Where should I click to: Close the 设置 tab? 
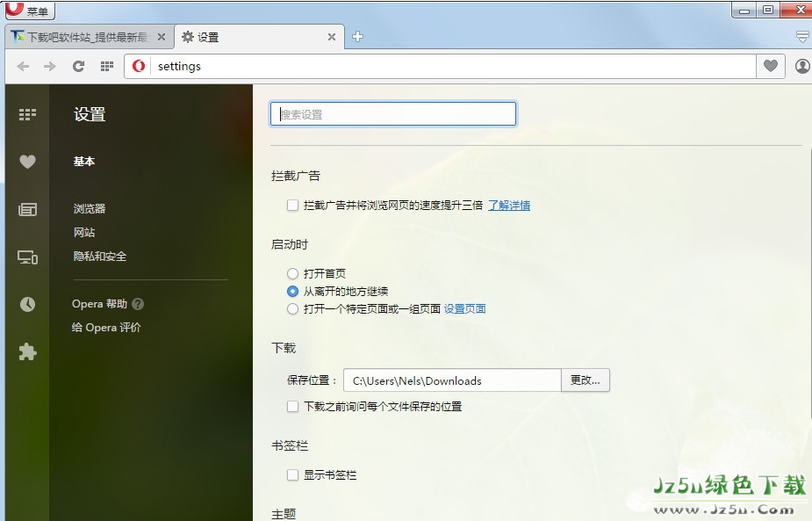tap(332, 37)
